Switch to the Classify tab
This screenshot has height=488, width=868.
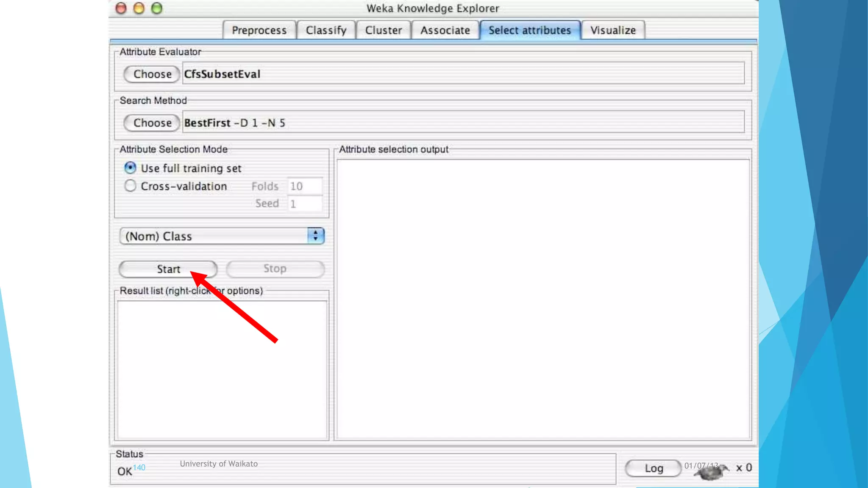pos(326,30)
